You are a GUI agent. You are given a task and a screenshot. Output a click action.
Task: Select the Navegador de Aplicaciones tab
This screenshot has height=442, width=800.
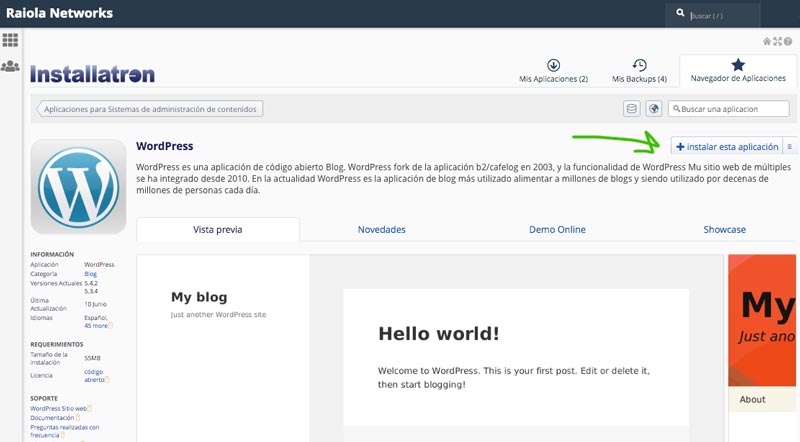click(738, 70)
